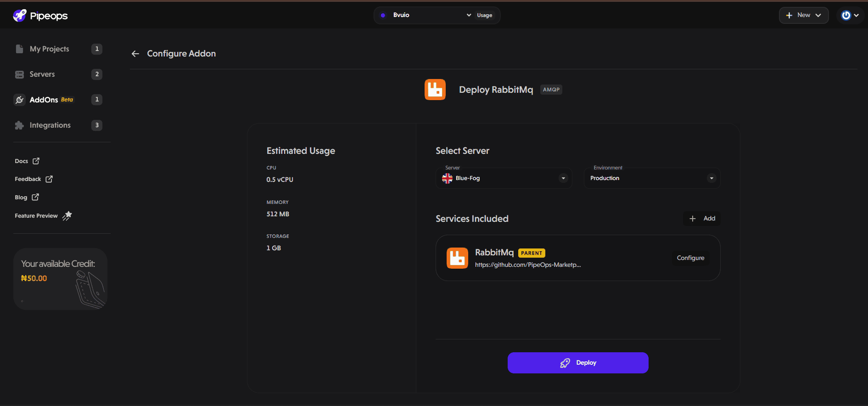Open Servers in sidebar

point(42,74)
